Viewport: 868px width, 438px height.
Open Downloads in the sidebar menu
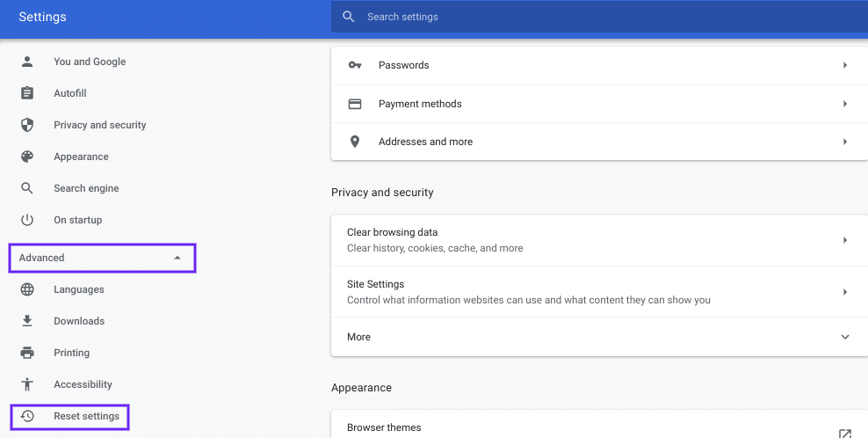78,321
